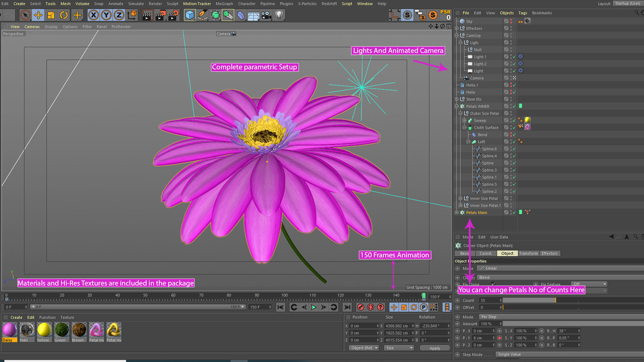Open the Fix Texture Off dropdown
The image size is (644, 362).
click(x=590, y=284)
